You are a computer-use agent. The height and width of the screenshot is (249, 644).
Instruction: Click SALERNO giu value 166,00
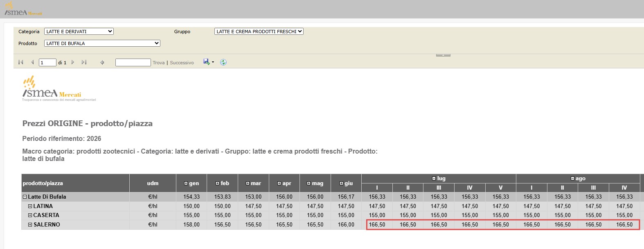(346, 225)
